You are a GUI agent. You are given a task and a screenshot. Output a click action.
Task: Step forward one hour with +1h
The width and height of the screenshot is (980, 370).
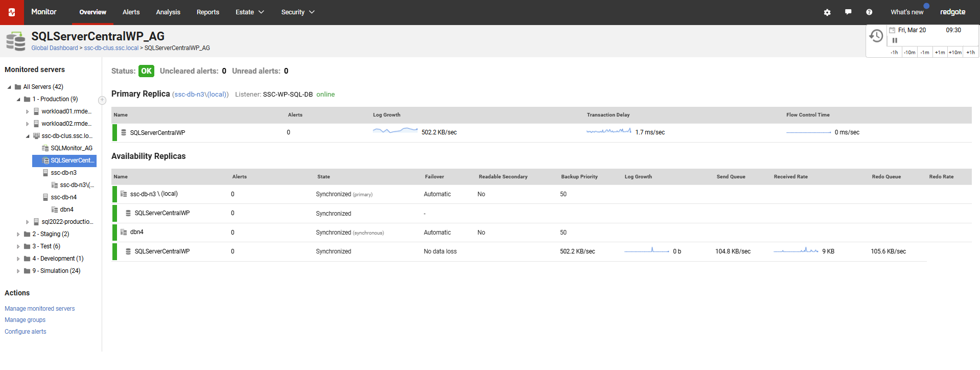970,52
